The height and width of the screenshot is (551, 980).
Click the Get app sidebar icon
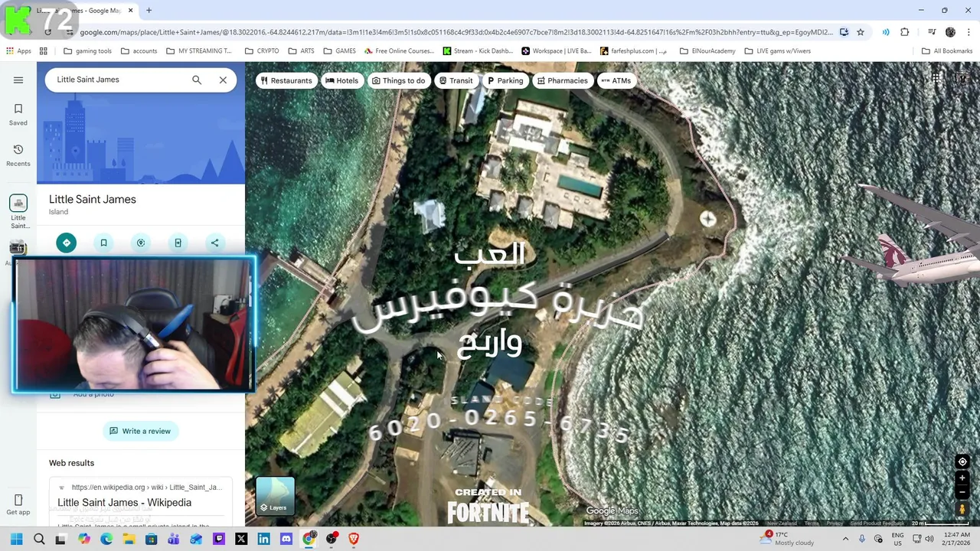(x=18, y=505)
